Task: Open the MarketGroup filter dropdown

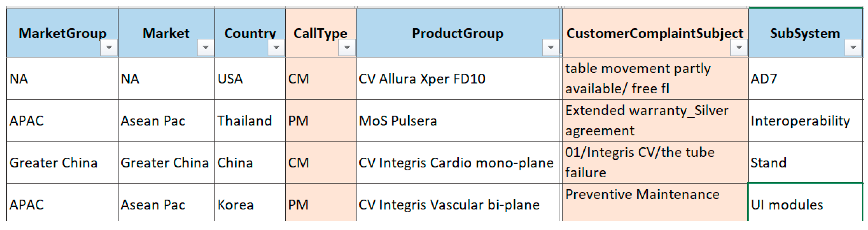Action: [x=109, y=48]
